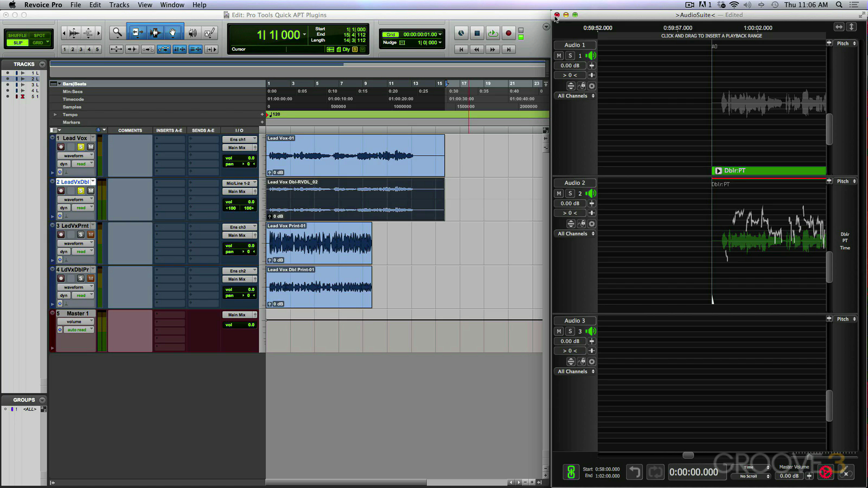Click the Fast Forward transport button
This screenshot has width=868, height=488.
pos(493,49)
